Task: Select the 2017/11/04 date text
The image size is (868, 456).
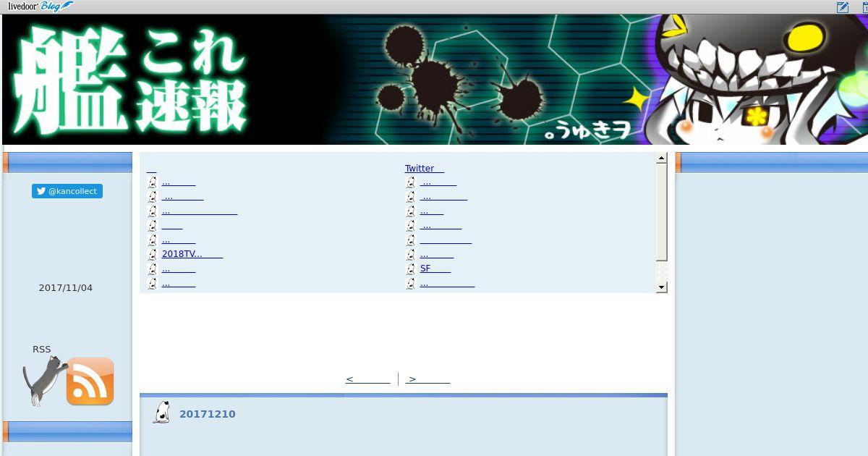Action: point(66,288)
